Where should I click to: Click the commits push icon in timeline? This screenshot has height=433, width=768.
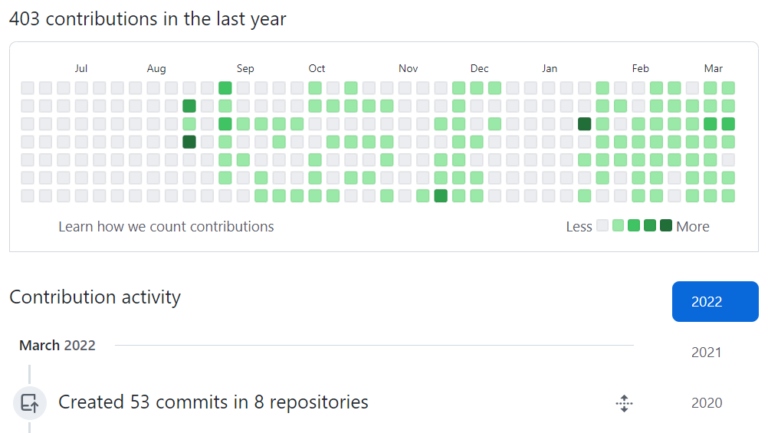tap(29, 403)
